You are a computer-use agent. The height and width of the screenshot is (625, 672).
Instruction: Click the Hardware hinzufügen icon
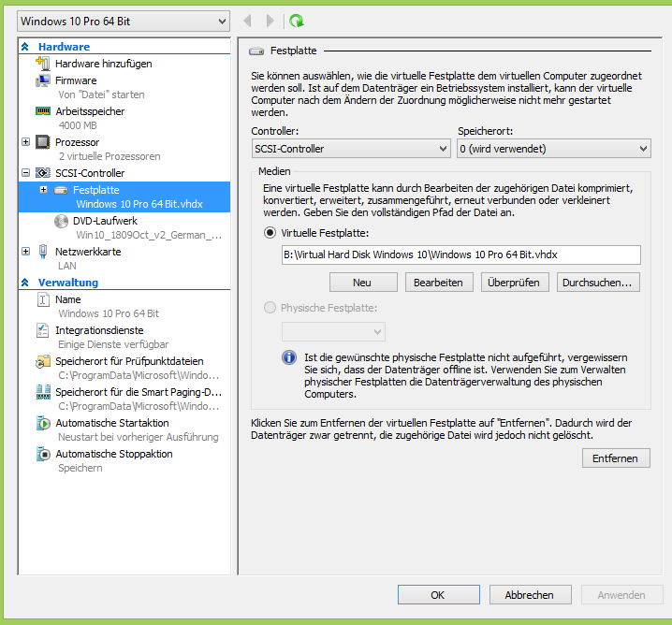43,64
